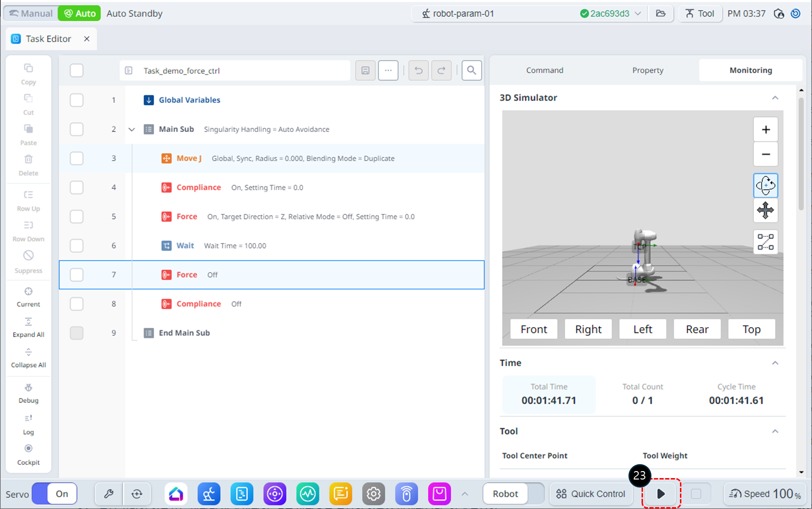Image resolution: width=812 pixels, height=509 pixels.
Task: Click the search magnifier icon
Action: [x=471, y=71]
